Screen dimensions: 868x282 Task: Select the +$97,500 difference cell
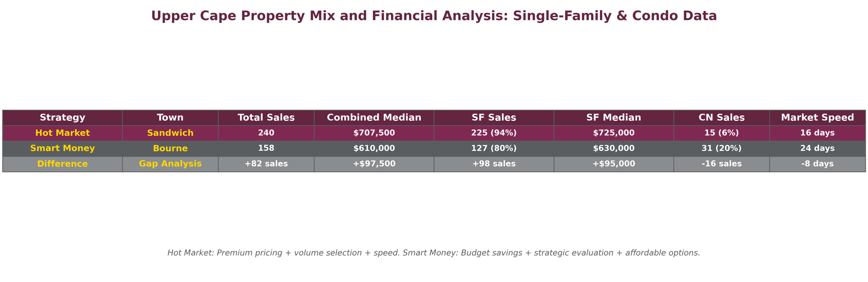374,164
